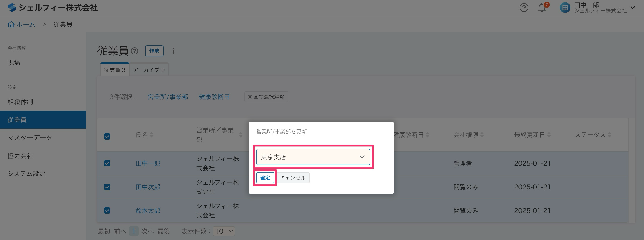Image resolution: width=644 pixels, height=240 pixels.
Task: Uncheck the select-all header checkbox
Action: pyautogui.click(x=107, y=137)
